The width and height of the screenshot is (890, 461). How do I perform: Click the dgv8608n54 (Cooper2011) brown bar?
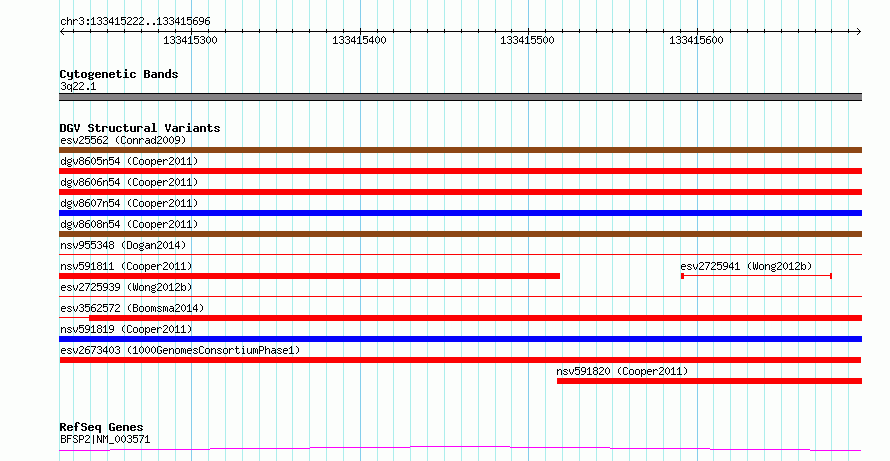[x=460, y=234]
